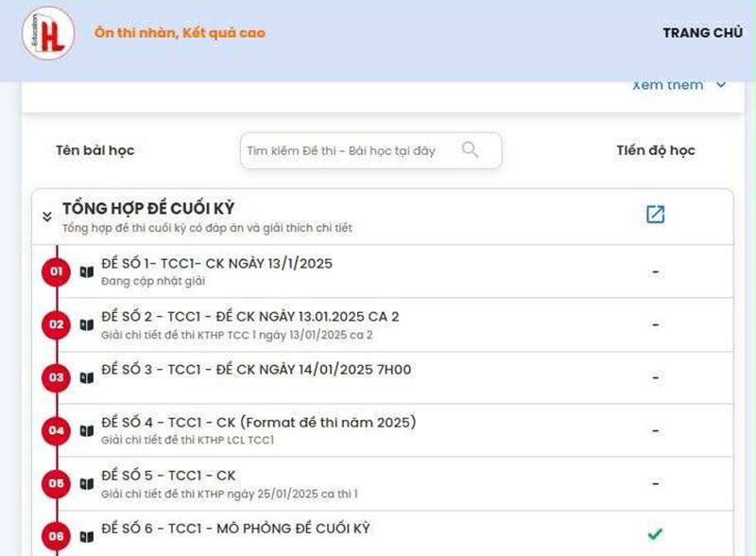The height and width of the screenshot is (556, 756).
Task: Open the external link icon for Tổng hợp đề cuối kỳ
Action: click(655, 215)
